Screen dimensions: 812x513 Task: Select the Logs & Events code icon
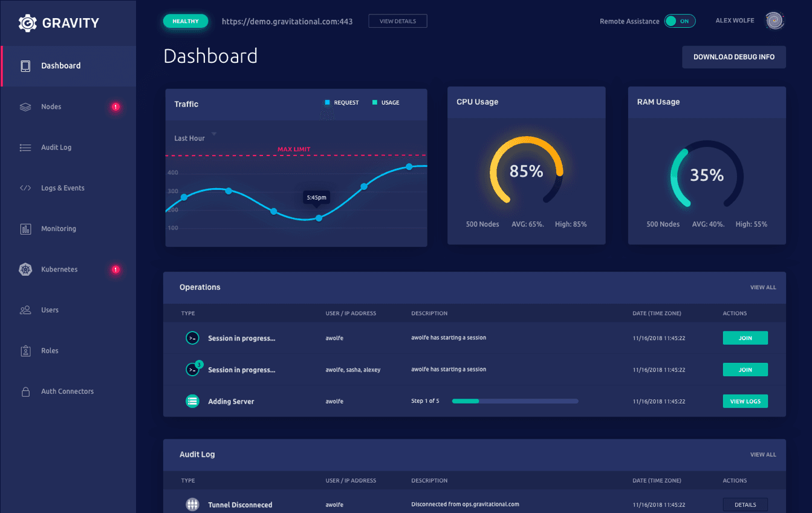[x=25, y=188]
